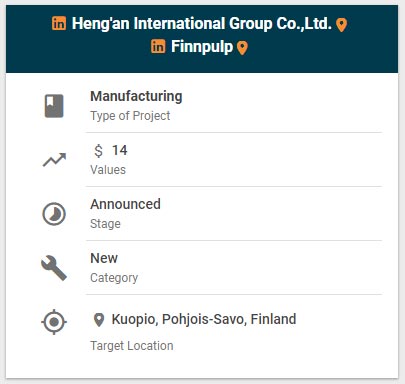Click the wrench icon beside Category

pyautogui.click(x=54, y=268)
